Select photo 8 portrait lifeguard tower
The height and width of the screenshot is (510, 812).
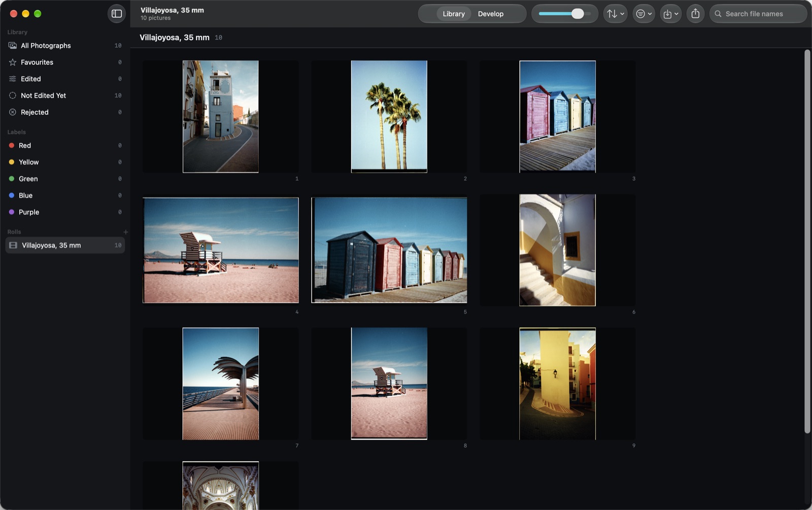[389, 384]
